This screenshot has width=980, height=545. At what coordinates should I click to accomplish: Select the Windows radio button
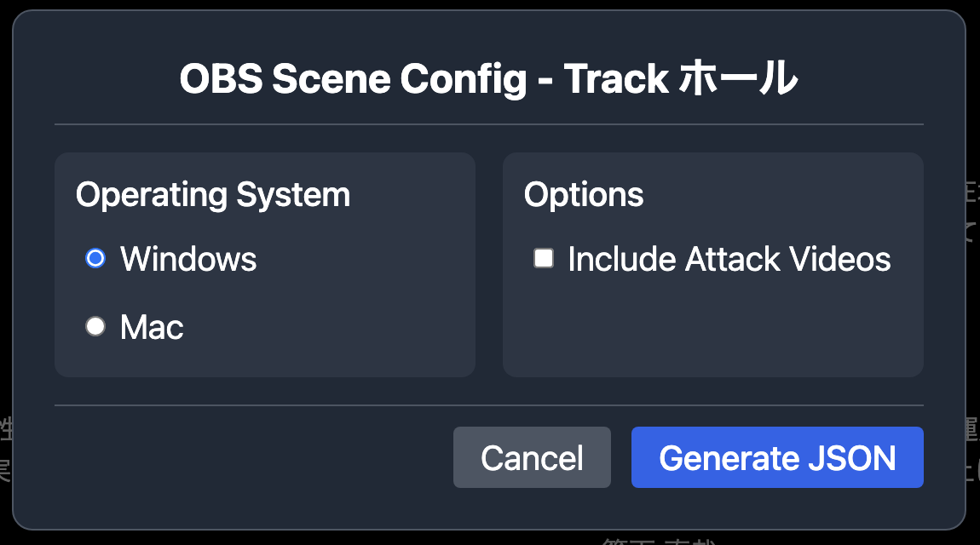click(x=95, y=258)
